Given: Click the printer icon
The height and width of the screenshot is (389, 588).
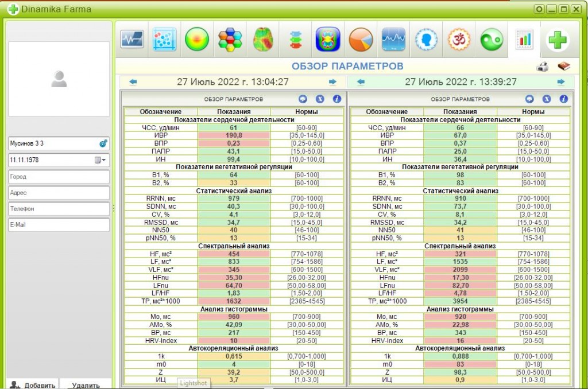Looking at the screenshot, I should (542, 67).
